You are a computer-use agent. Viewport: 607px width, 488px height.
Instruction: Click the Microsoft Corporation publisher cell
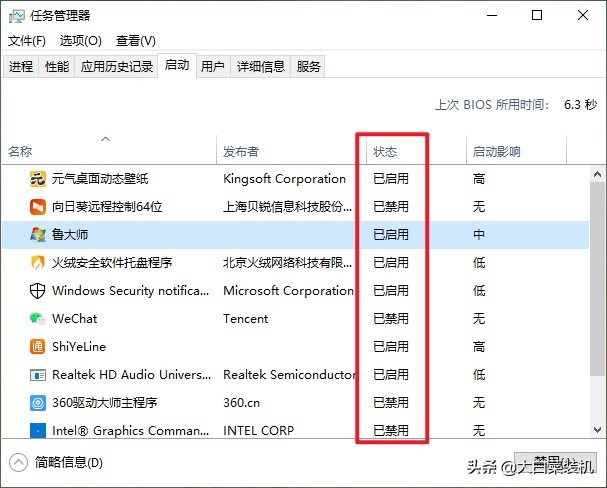pos(289,291)
